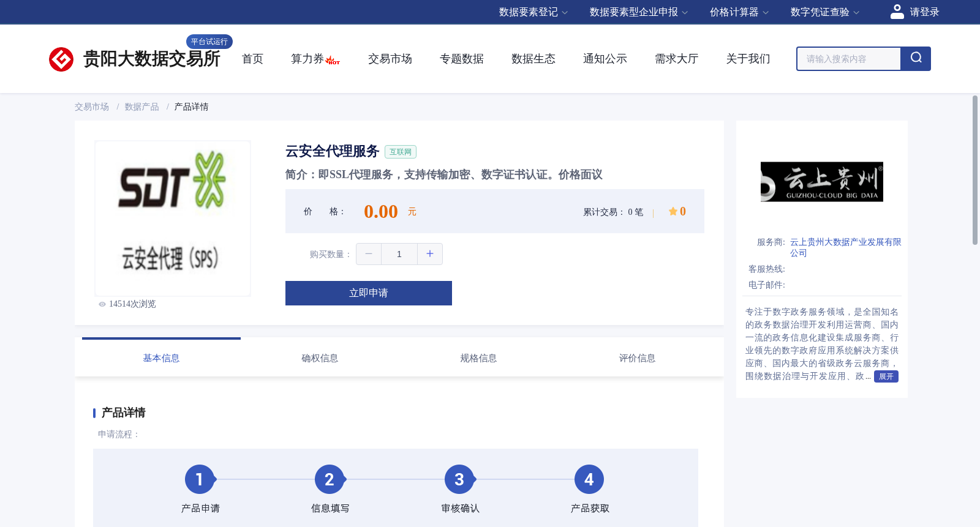The height and width of the screenshot is (527, 980).
Task: Click the user avatar login icon
Action: click(x=897, y=12)
